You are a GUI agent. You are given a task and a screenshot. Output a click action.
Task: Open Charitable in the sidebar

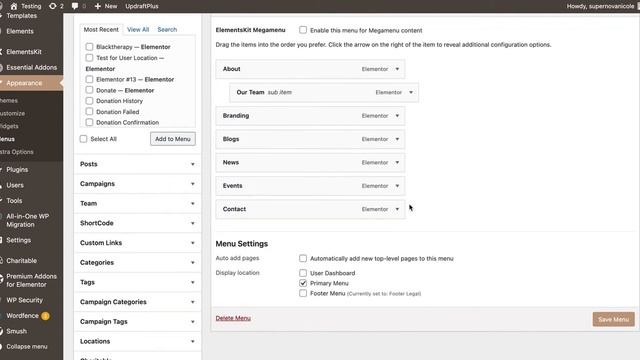pyautogui.click(x=21, y=260)
